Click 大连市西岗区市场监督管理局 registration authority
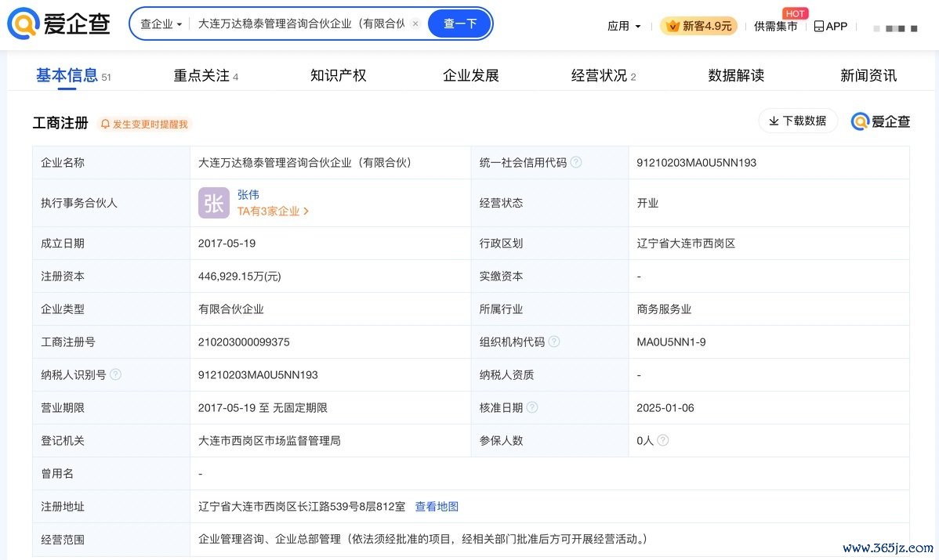Screen dimensions: 939x560 pos(270,441)
